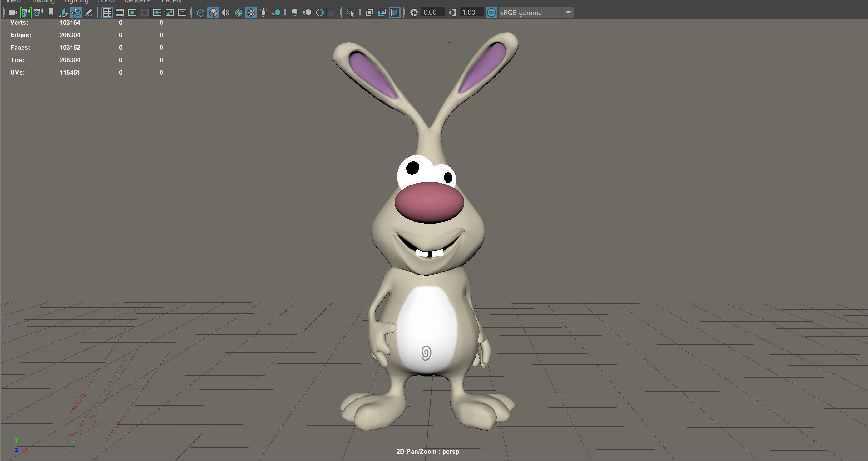868x461 pixels.
Task: Click the red directional light arrows
Action: pyautogui.click(x=116, y=387)
